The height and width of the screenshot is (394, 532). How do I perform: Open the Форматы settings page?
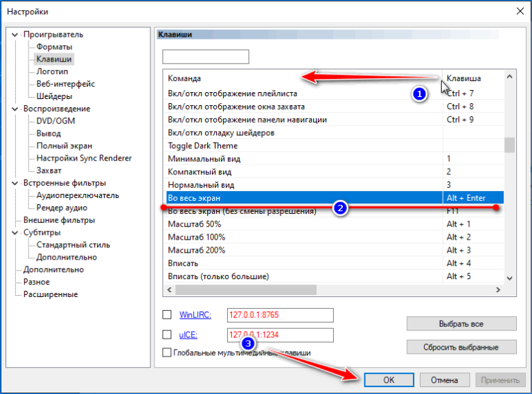(54, 47)
